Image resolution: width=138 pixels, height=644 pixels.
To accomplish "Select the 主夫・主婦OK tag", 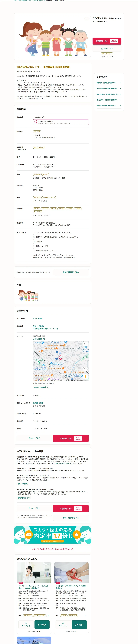I will click(x=38, y=212).
